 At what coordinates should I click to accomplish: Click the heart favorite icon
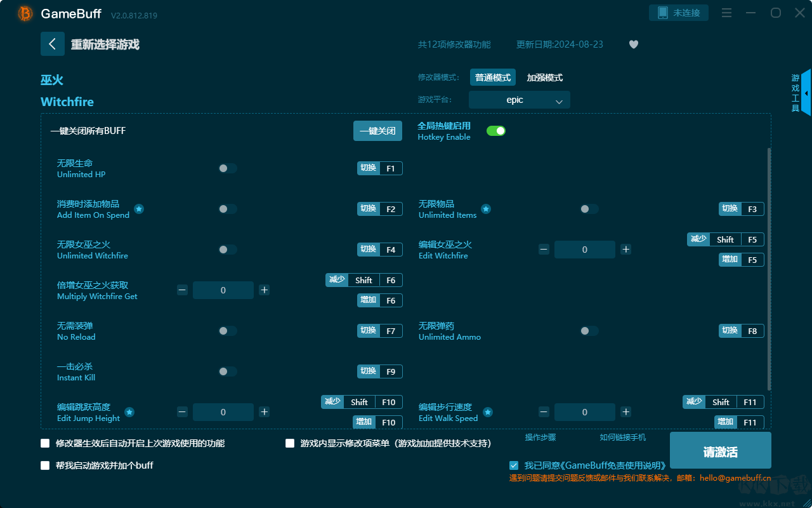pyautogui.click(x=634, y=44)
